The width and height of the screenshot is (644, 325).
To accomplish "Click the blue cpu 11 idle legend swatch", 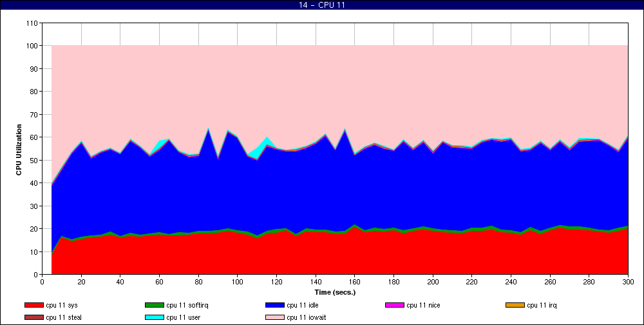I will (275, 305).
